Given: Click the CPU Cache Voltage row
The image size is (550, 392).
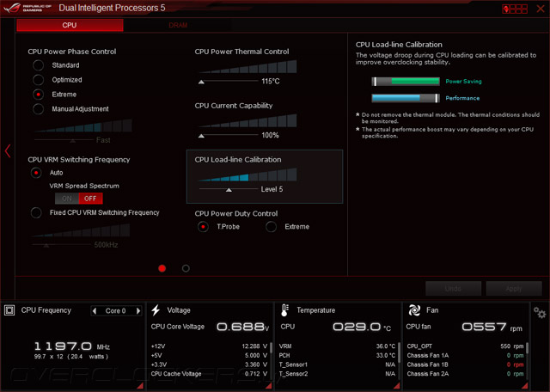Looking at the screenshot, I should tap(209, 374).
